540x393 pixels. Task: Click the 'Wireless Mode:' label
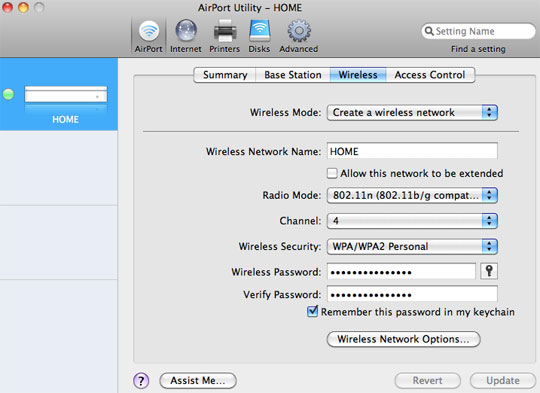[285, 113]
